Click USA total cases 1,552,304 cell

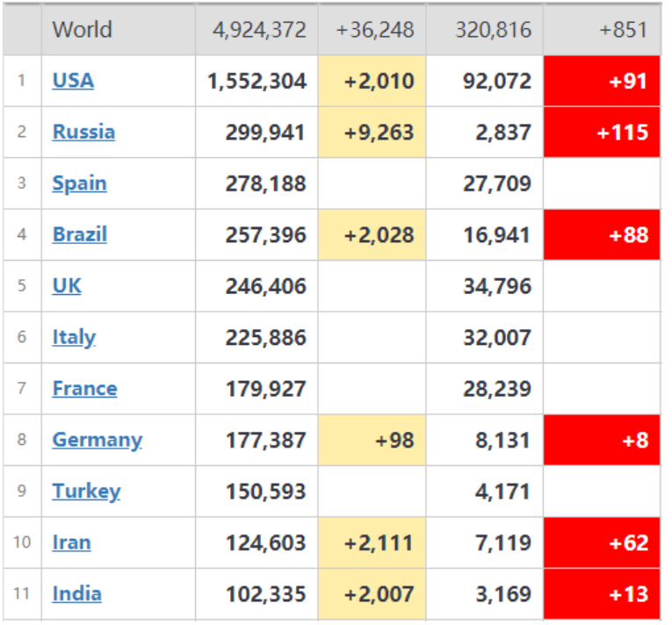pyautogui.click(x=257, y=81)
